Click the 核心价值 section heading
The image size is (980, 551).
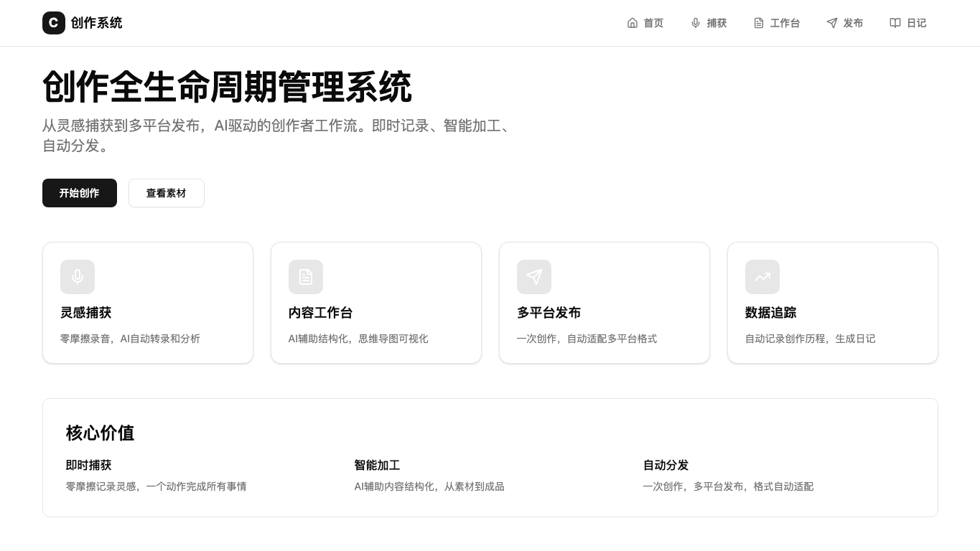pos(100,433)
